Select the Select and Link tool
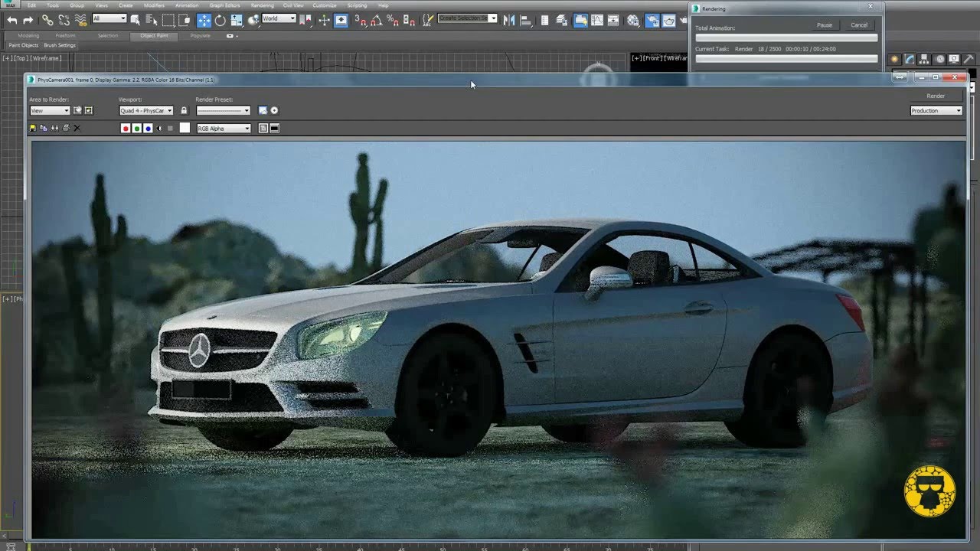The width and height of the screenshot is (980, 551). [47, 20]
